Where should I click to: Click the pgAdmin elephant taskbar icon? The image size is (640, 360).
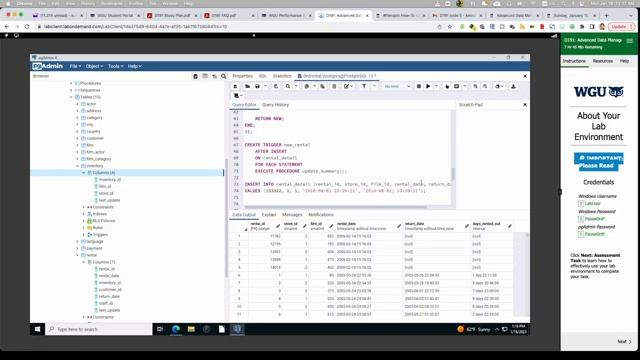(237, 329)
